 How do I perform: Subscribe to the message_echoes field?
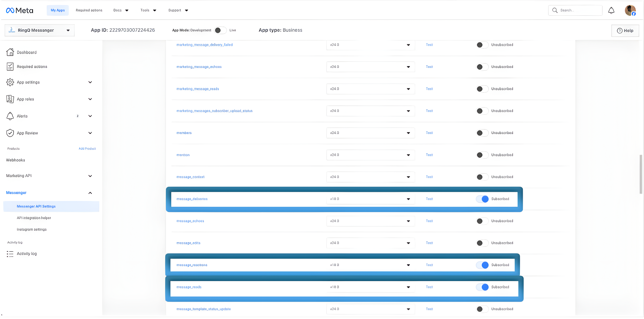[482, 221]
